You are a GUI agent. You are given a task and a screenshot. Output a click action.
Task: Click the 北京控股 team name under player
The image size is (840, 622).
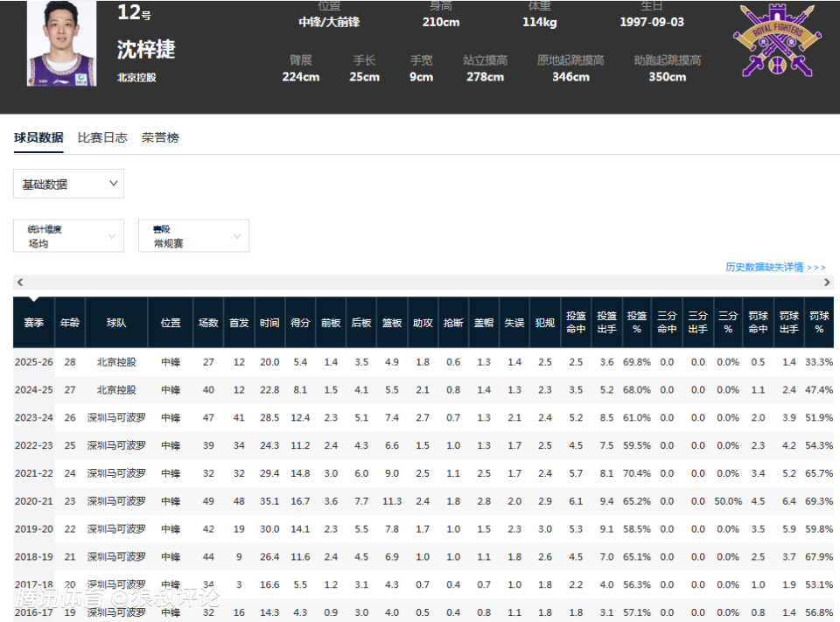136,77
